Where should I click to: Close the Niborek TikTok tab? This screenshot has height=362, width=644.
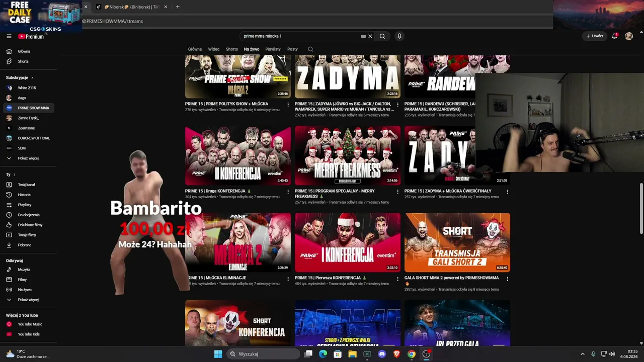pos(166,7)
